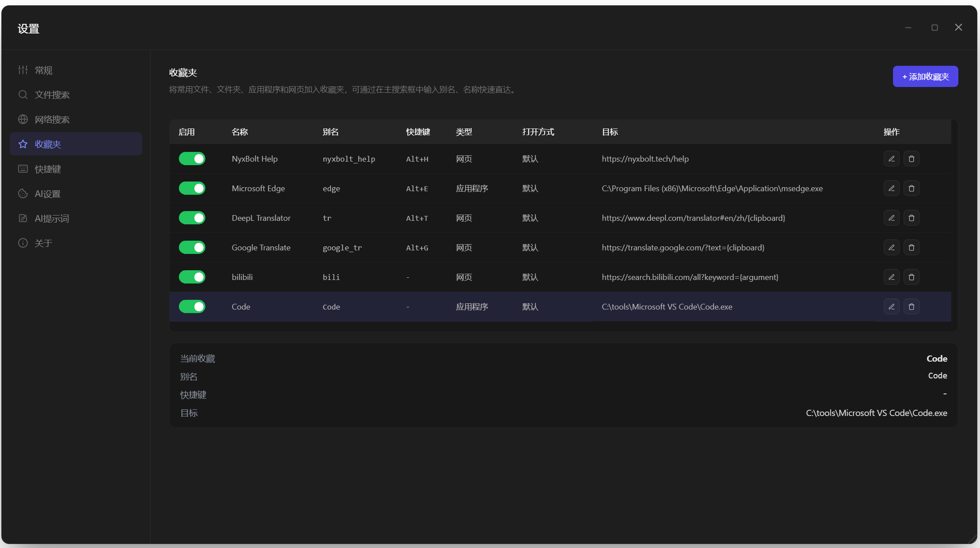980x548 pixels.
Task: Maximize the settings window
Action: (935, 27)
